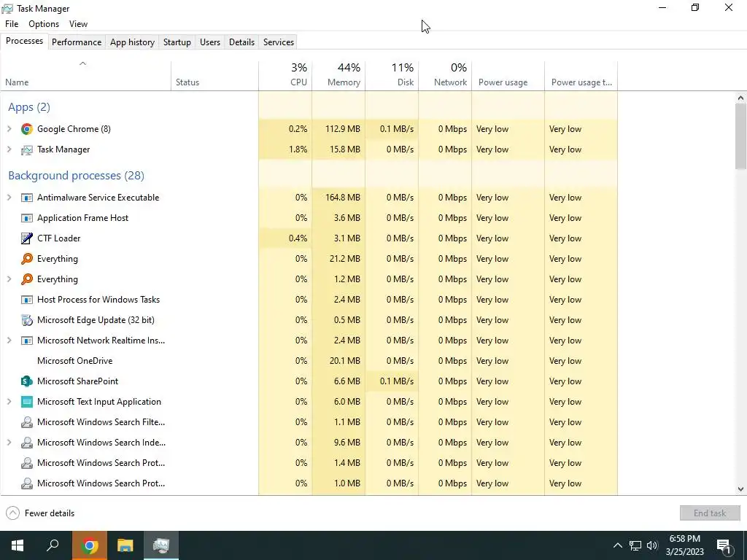Select the 164.8 MB memory cell
Image resolution: width=747 pixels, height=560 pixels.
pyautogui.click(x=338, y=198)
